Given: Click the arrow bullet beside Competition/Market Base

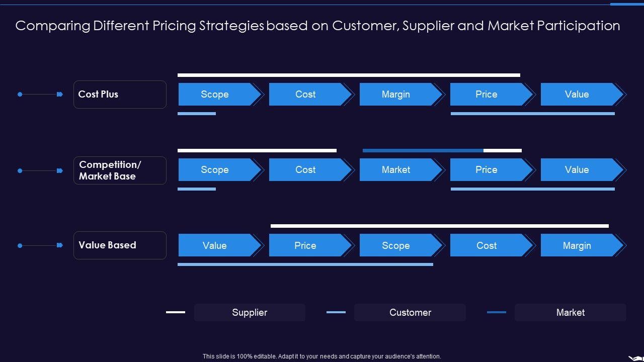Looking at the screenshot, I should [59, 171].
